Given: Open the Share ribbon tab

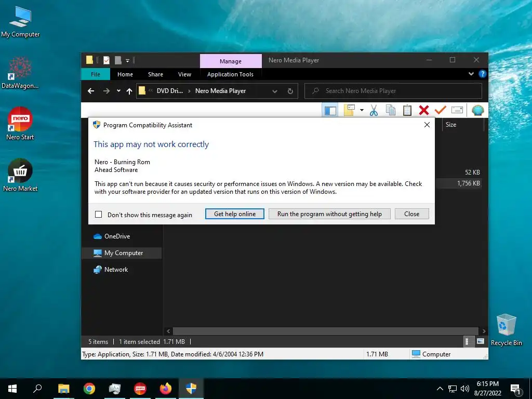Looking at the screenshot, I should pos(155,74).
